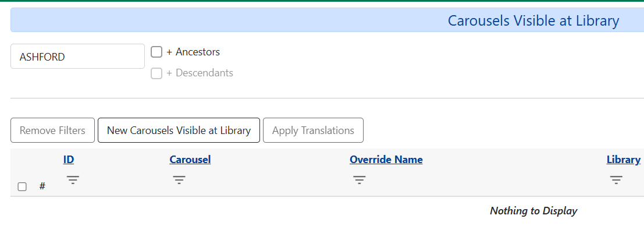Click the Override Name filter icon
Screen dimensions: 644x240
click(x=360, y=180)
